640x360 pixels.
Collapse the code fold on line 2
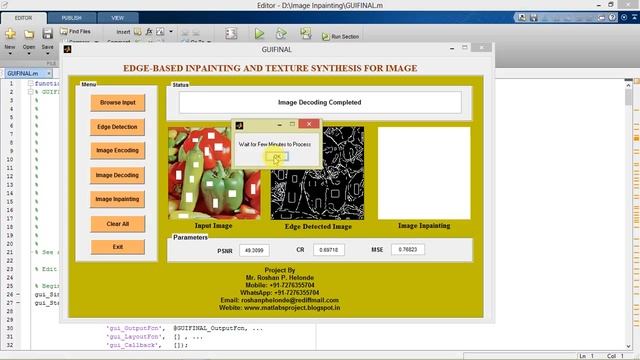pyautogui.click(x=30, y=92)
